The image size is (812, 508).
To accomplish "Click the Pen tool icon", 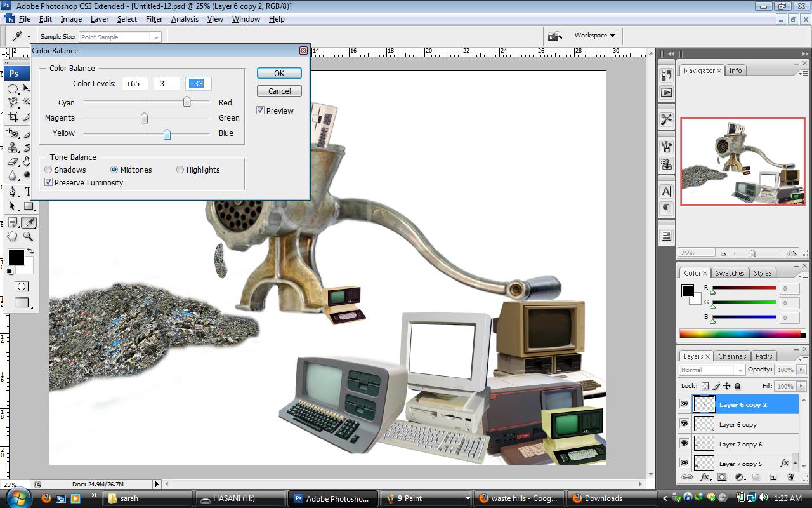I will click(13, 192).
